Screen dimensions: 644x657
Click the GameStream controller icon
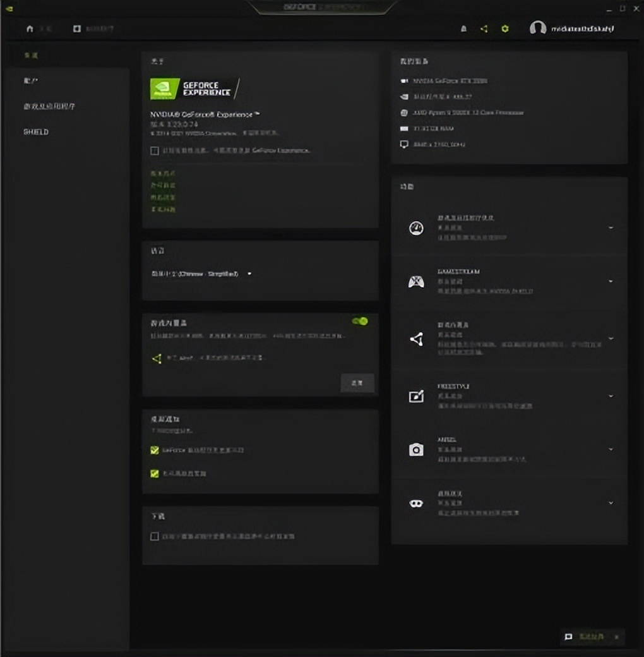point(416,282)
